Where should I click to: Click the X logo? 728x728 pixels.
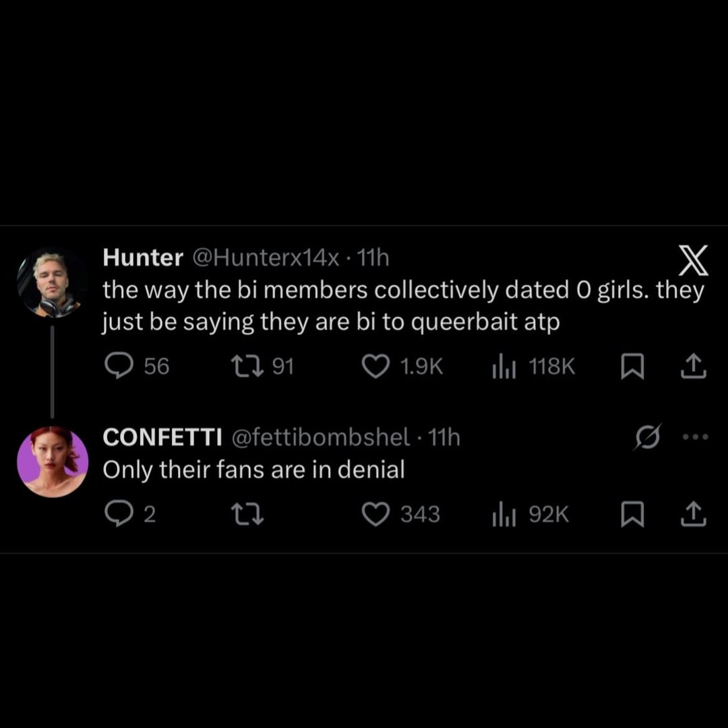click(693, 262)
